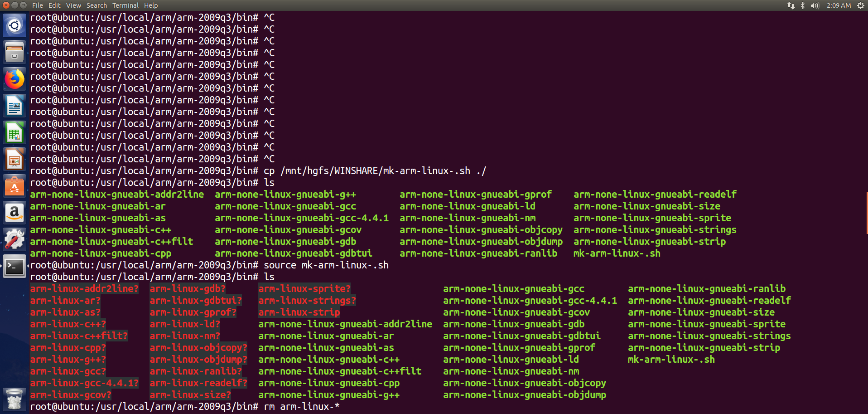
Task: Click the red 'arm-linux-objdump?' entry
Action: 198,360
